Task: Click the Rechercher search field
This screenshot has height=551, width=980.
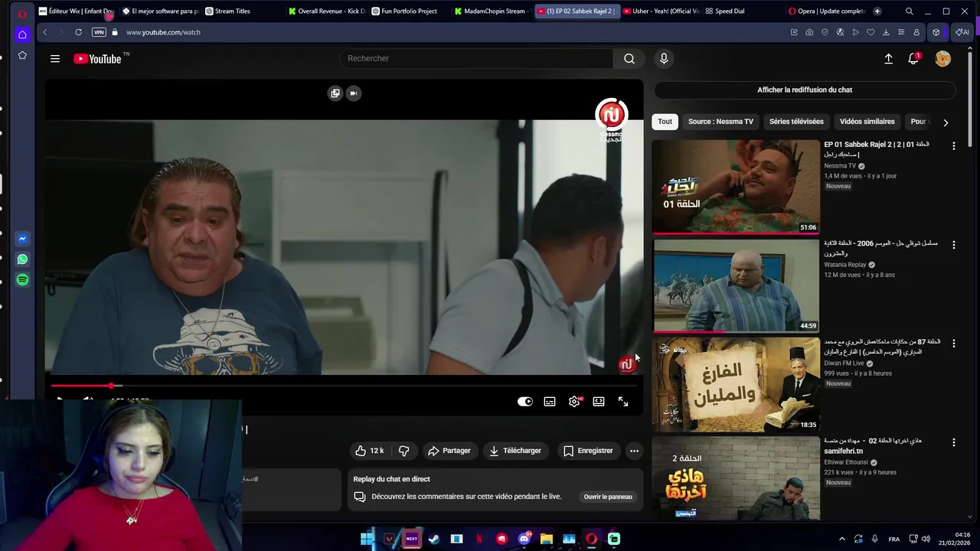Action: 476,59
